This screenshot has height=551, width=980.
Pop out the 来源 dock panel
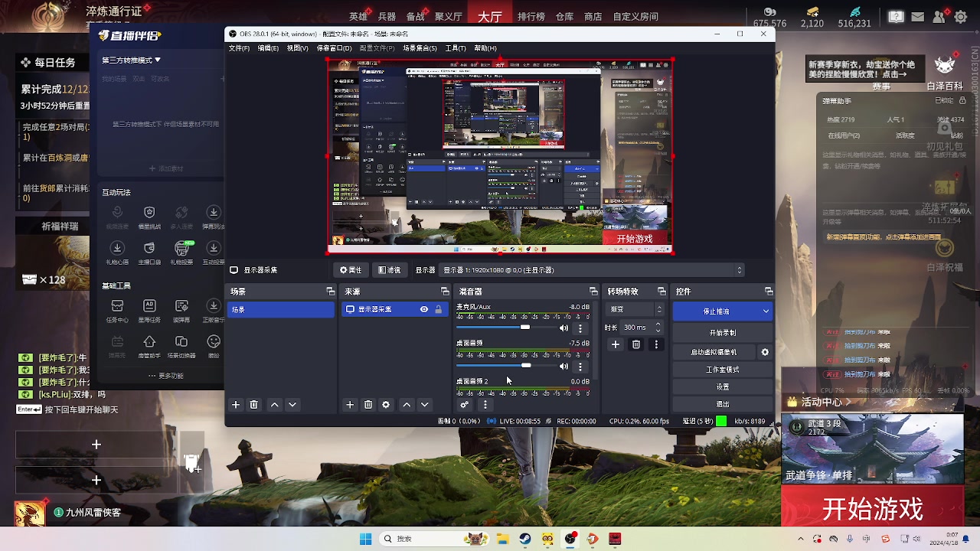(x=445, y=292)
